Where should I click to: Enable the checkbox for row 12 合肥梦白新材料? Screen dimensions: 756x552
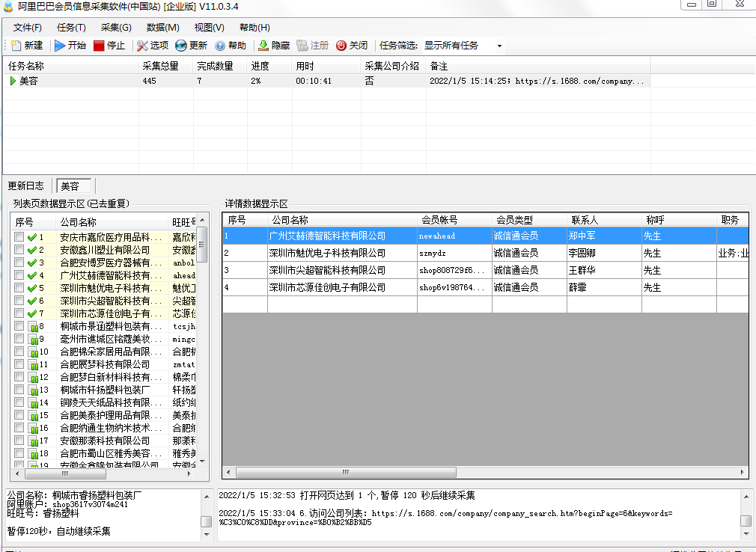pyautogui.click(x=19, y=377)
